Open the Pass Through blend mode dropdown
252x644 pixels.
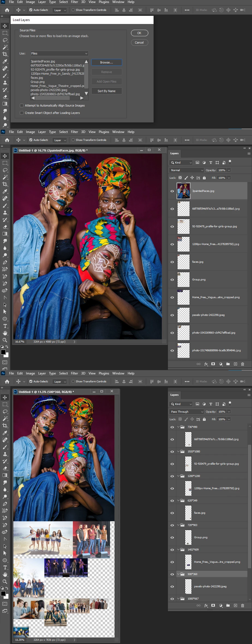[x=187, y=412]
